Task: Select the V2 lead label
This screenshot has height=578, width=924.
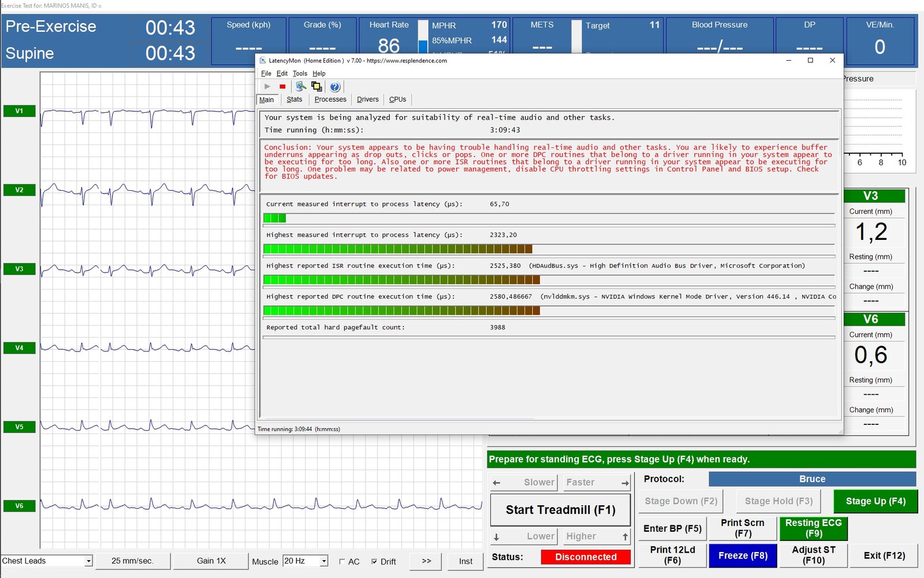Action: point(19,190)
